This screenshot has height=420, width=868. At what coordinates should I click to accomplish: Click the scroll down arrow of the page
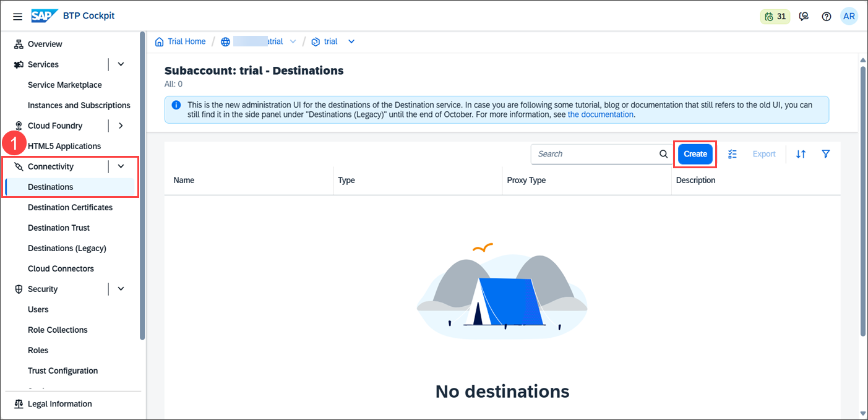(863, 413)
